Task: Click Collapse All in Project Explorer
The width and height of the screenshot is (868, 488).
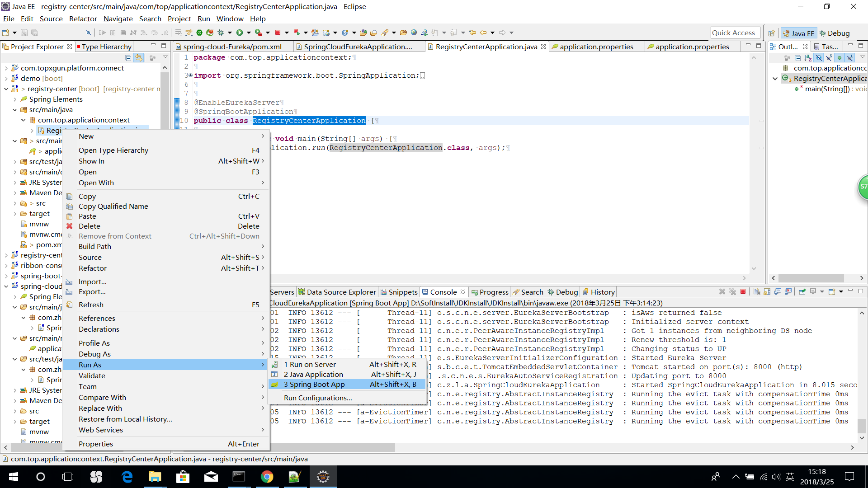Action: coord(128,58)
